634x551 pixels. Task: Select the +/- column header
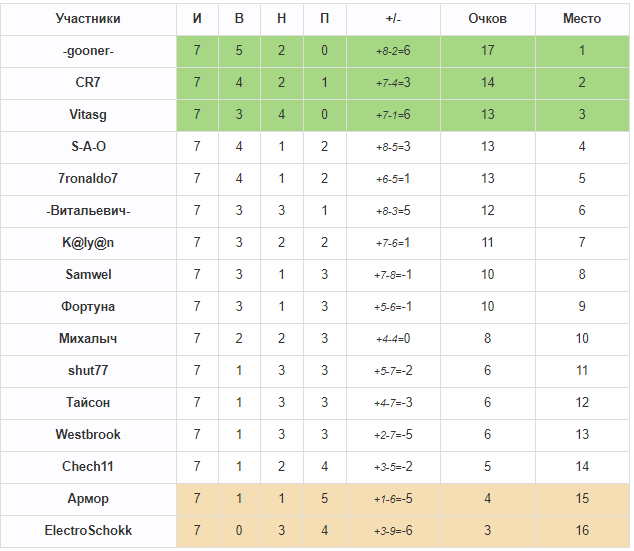(x=393, y=19)
